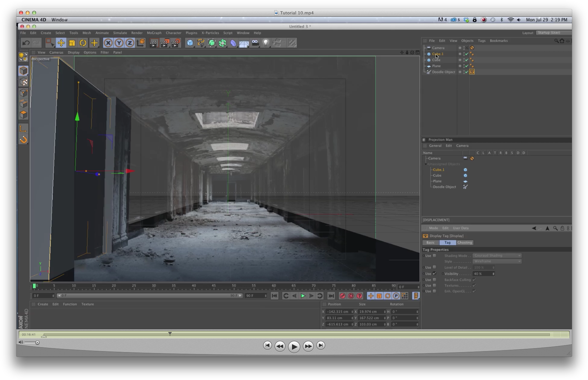Screen dimensions: 588x380
Task: Click the Light object icon
Action: [266, 43]
